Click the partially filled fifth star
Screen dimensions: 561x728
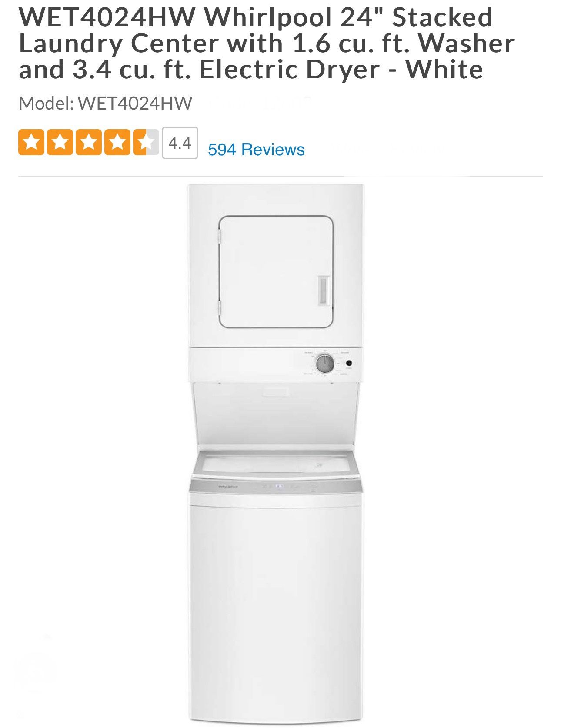coord(146,142)
